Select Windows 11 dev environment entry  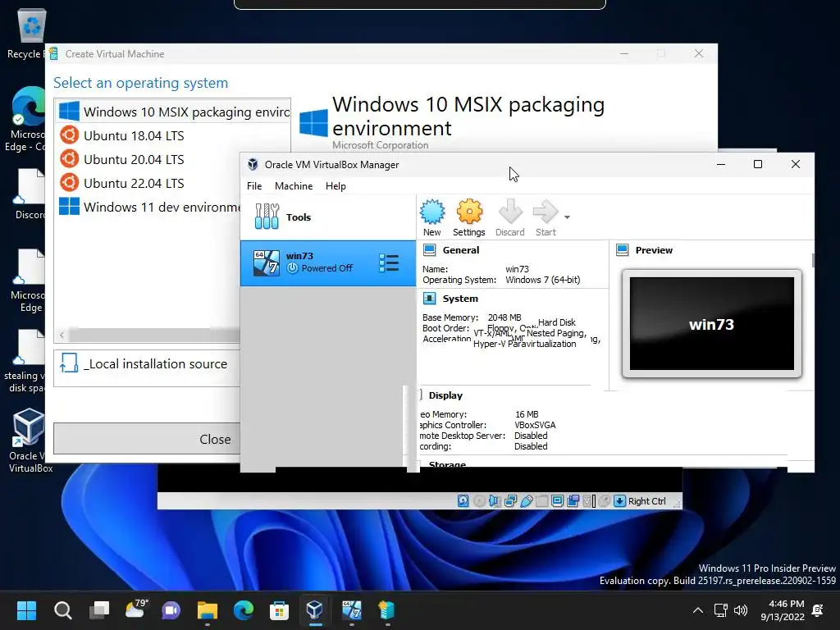point(149,207)
